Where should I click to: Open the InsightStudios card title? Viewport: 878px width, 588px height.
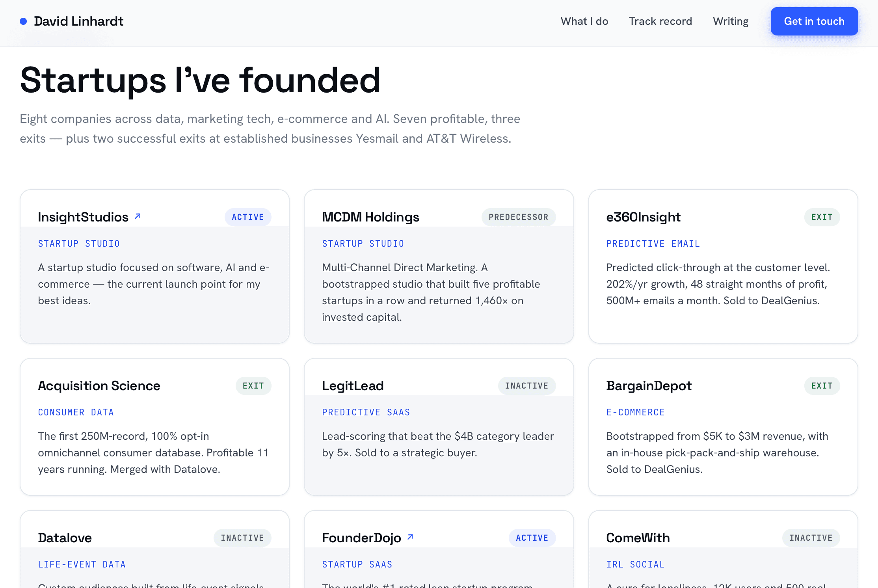click(83, 217)
